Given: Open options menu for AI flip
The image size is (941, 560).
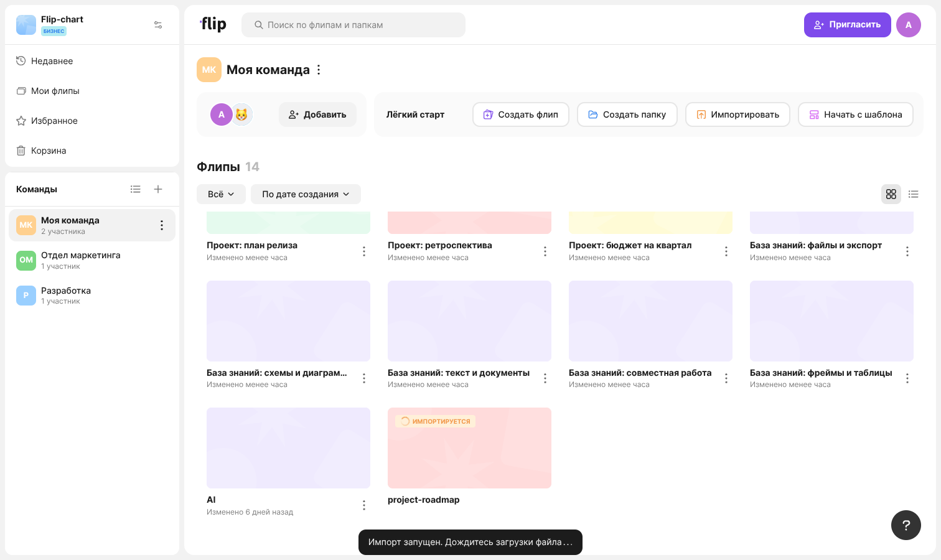Looking at the screenshot, I should [364, 505].
